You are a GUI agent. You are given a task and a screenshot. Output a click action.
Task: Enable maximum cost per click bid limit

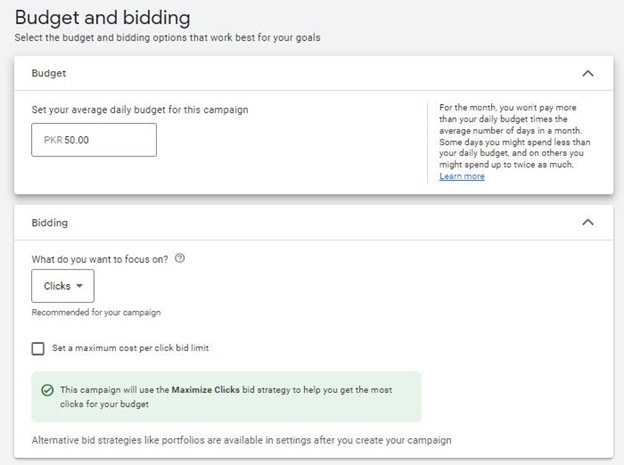coord(38,348)
